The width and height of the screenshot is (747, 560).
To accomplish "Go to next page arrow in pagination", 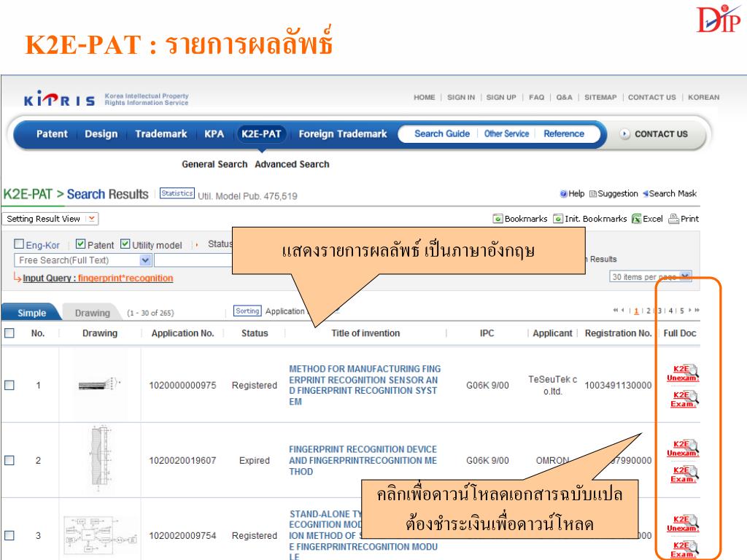I will point(690,310).
